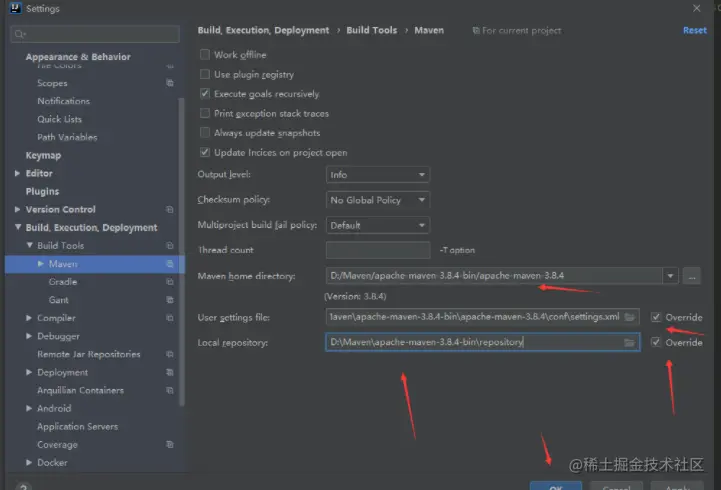Click the OK button
Viewport: 721px width, 490px height.
(x=555, y=486)
